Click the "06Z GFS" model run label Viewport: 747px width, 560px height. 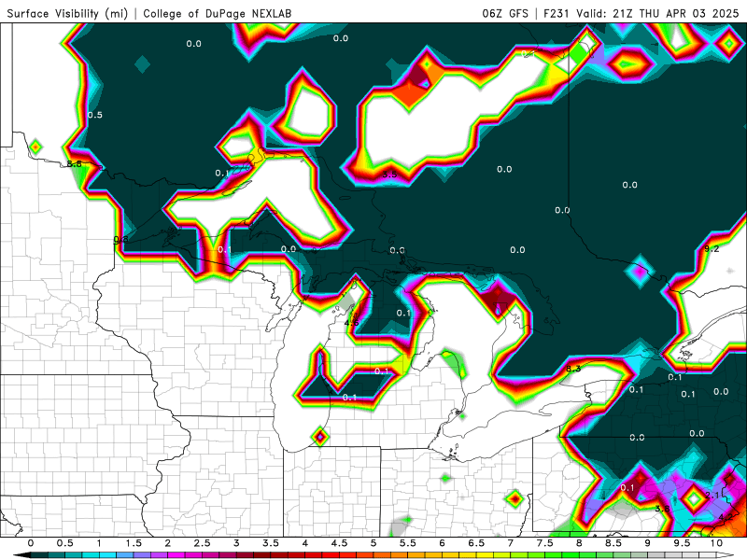pyautogui.click(x=505, y=13)
